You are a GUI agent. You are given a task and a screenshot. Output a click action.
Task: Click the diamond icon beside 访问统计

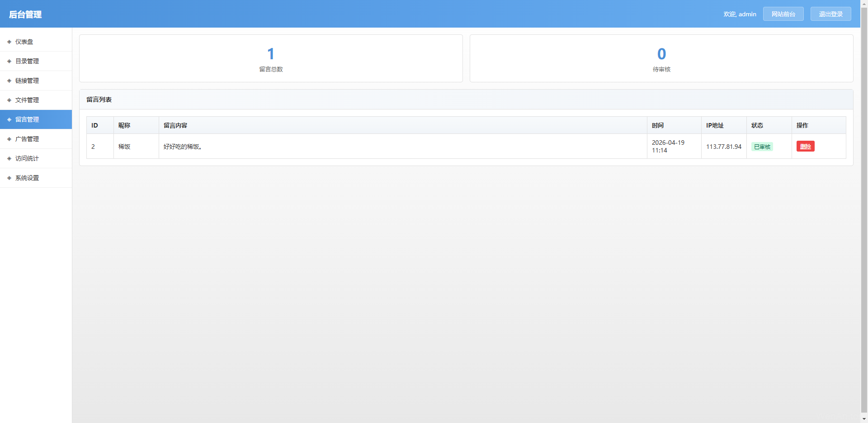9,158
